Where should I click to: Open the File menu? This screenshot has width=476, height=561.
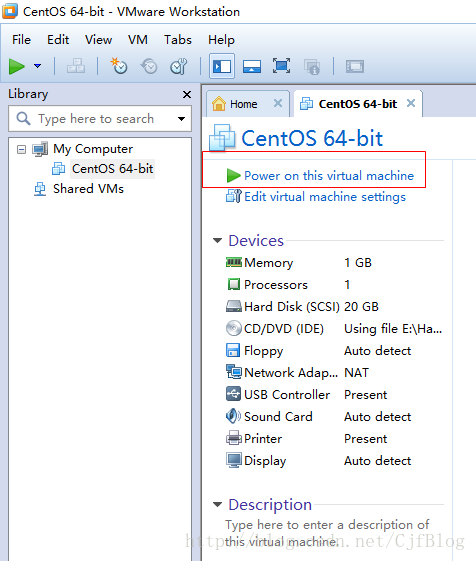click(x=21, y=40)
